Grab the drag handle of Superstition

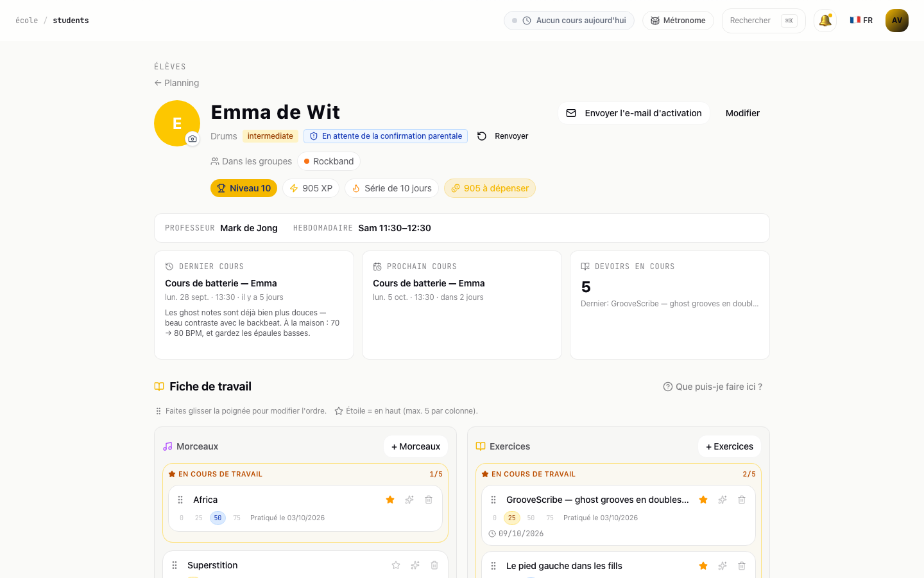(x=175, y=565)
